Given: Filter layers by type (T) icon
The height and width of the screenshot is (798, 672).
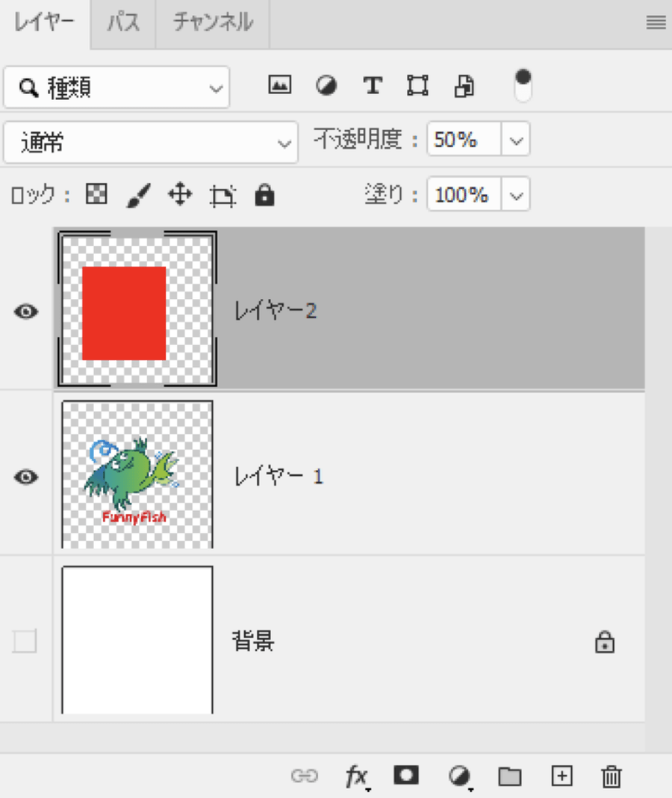Looking at the screenshot, I should [372, 86].
